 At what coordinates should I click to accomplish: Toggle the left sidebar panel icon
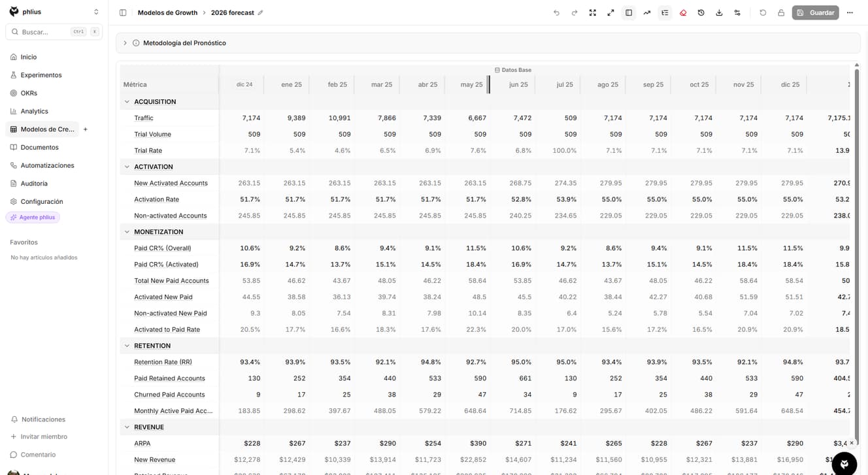coord(123,12)
